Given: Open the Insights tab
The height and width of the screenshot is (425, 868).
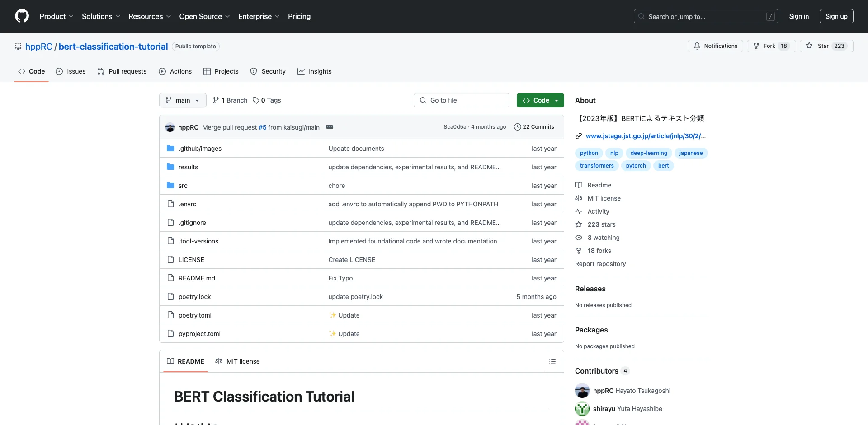Looking at the screenshot, I should (315, 71).
